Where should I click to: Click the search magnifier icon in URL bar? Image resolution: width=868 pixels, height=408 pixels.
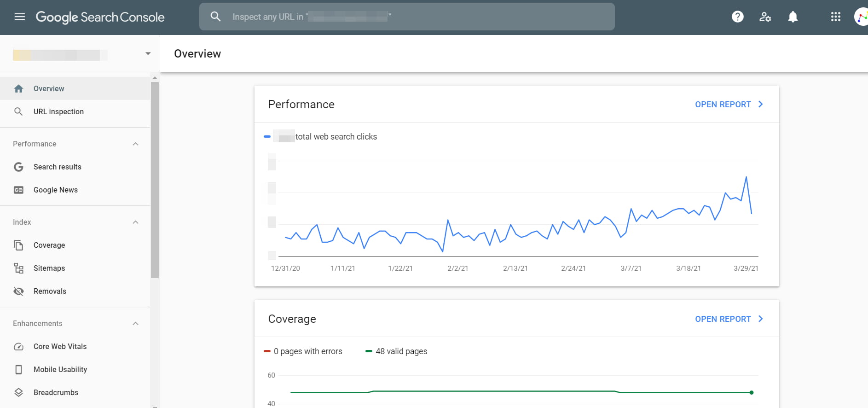(215, 17)
